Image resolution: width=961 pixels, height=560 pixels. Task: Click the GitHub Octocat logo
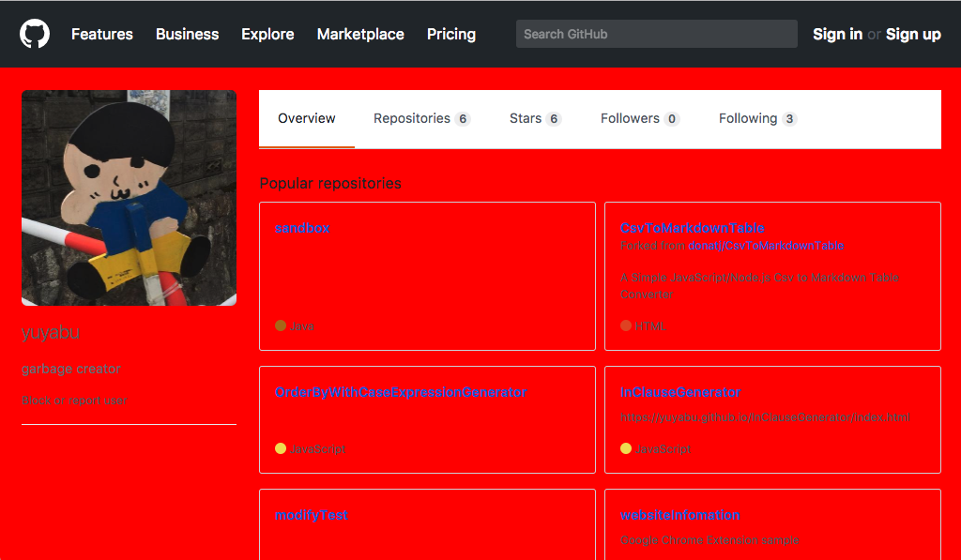click(35, 34)
